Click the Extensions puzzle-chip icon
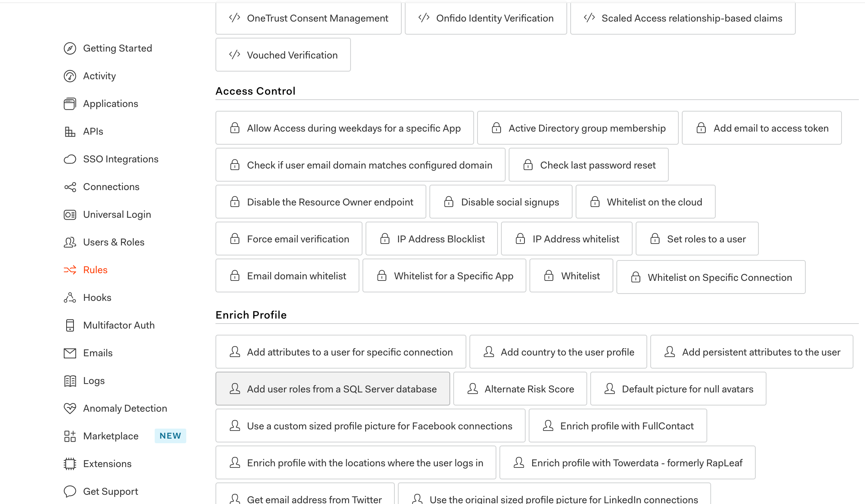Viewport: 865px width, 504px height. click(70, 464)
